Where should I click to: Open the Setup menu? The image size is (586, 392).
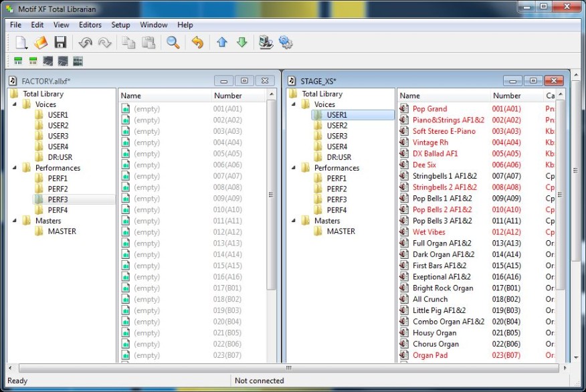(120, 25)
